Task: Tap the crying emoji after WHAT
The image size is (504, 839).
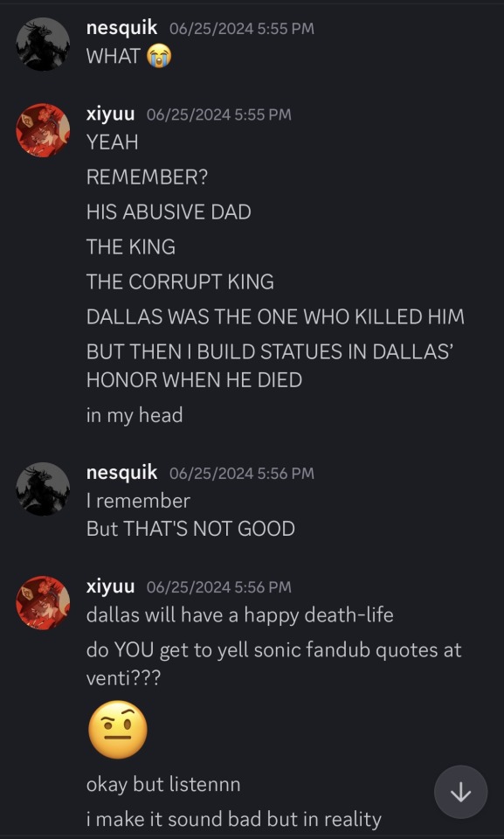Action: click(160, 56)
